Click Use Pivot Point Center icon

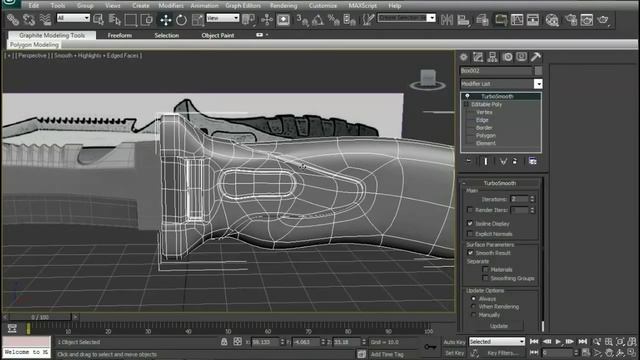pos(248,19)
